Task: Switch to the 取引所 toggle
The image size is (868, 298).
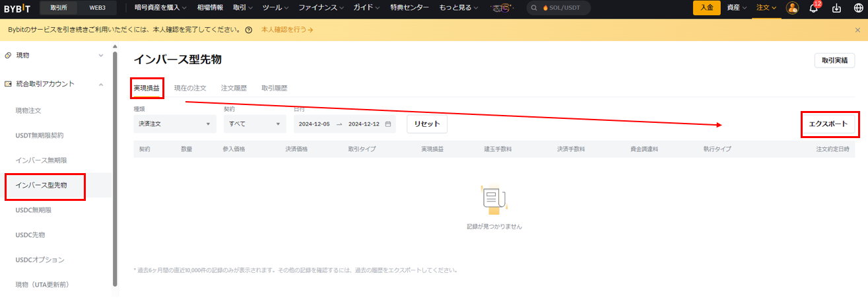Action: 59,8
